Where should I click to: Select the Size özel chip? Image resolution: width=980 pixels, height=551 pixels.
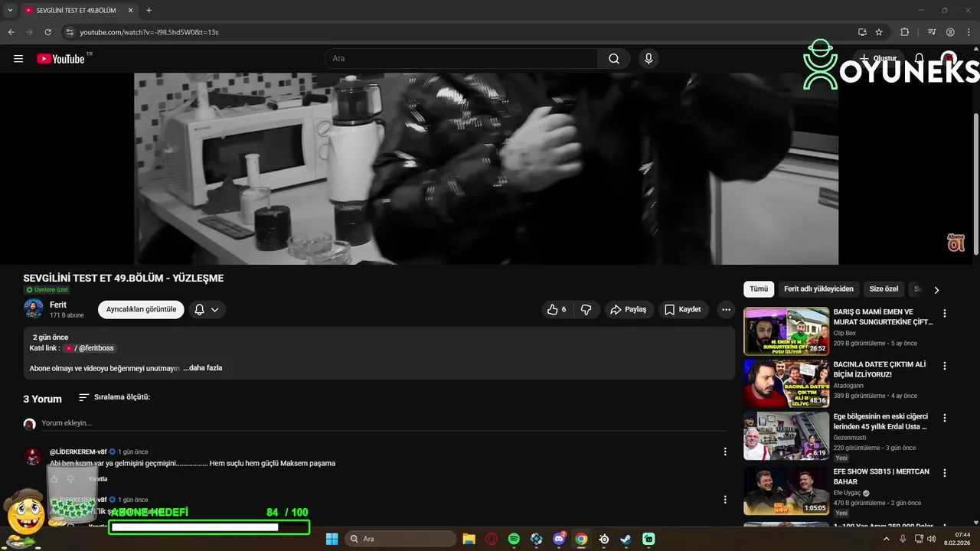click(x=884, y=289)
